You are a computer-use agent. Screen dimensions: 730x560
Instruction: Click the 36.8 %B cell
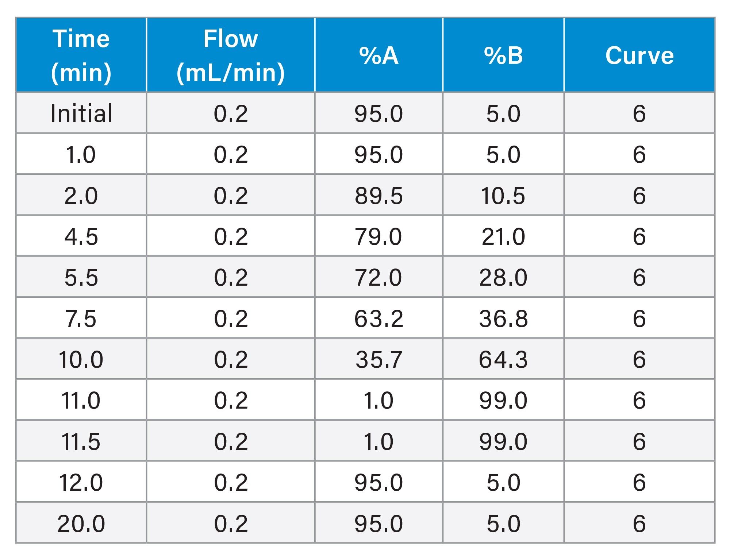coord(503,318)
